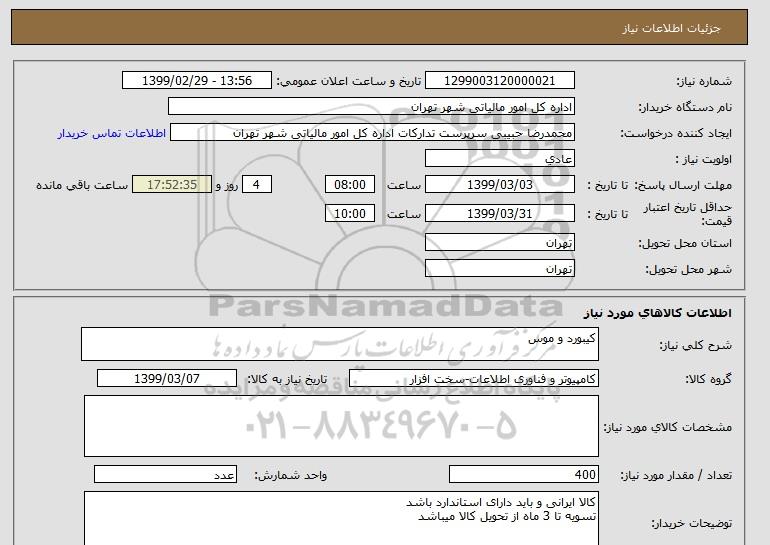
Task: Click label توضیحات خریدار
Action: (691, 523)
